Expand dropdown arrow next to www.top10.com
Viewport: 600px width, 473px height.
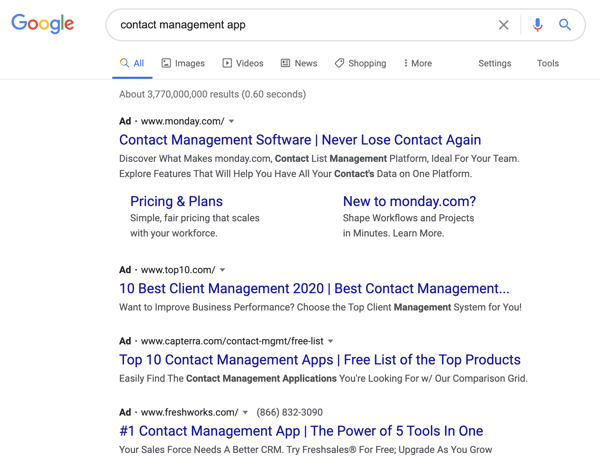pyautogui.click(x=222, y=270)
